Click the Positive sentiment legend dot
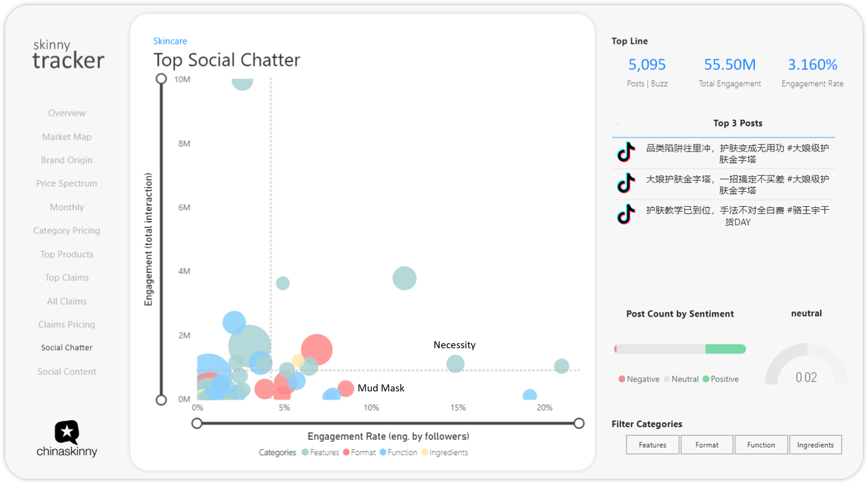This screenshot has height=484, width=868. click(706, 379)
